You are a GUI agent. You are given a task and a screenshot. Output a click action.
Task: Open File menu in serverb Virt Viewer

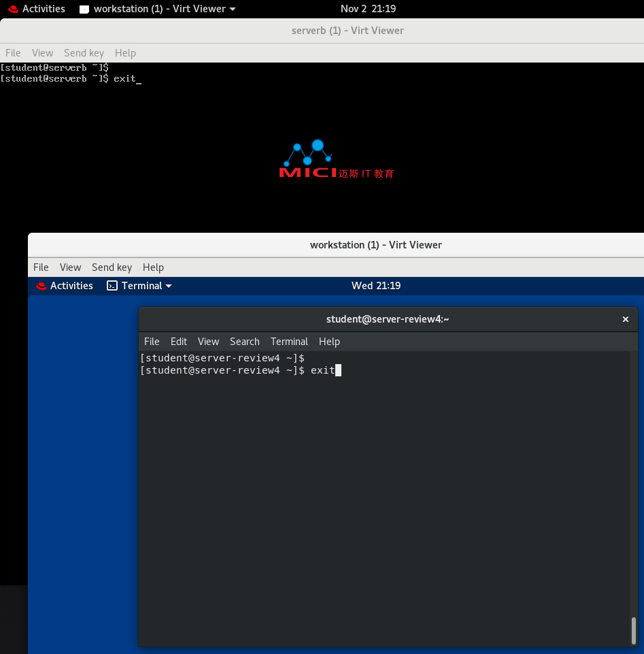13,53
